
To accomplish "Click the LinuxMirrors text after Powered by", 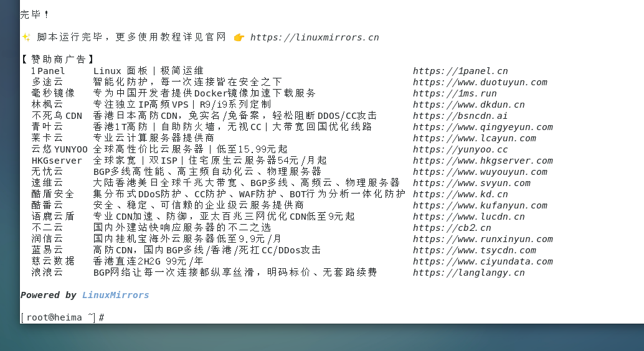I will coord(115,295).
